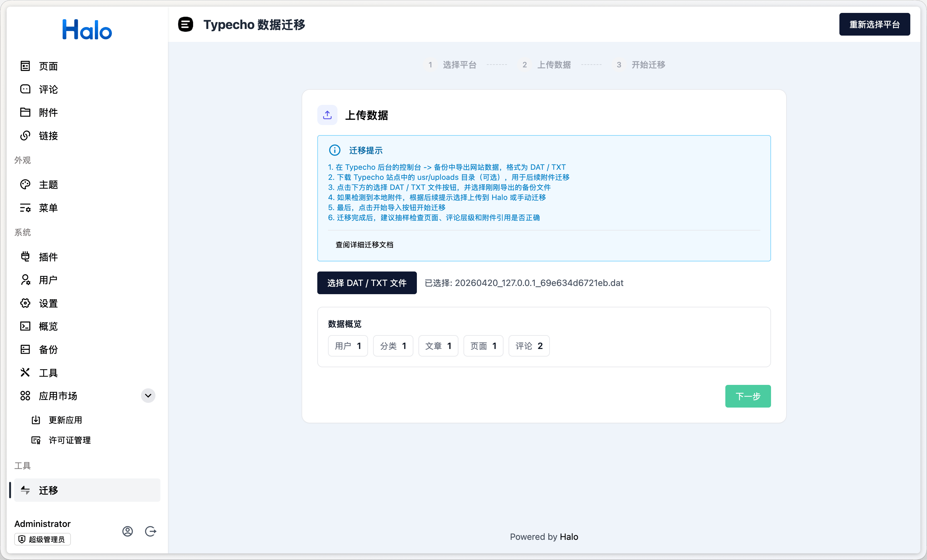Open 插件 via its plug icon
Screen dimensions: 927x560
[25, 257]
